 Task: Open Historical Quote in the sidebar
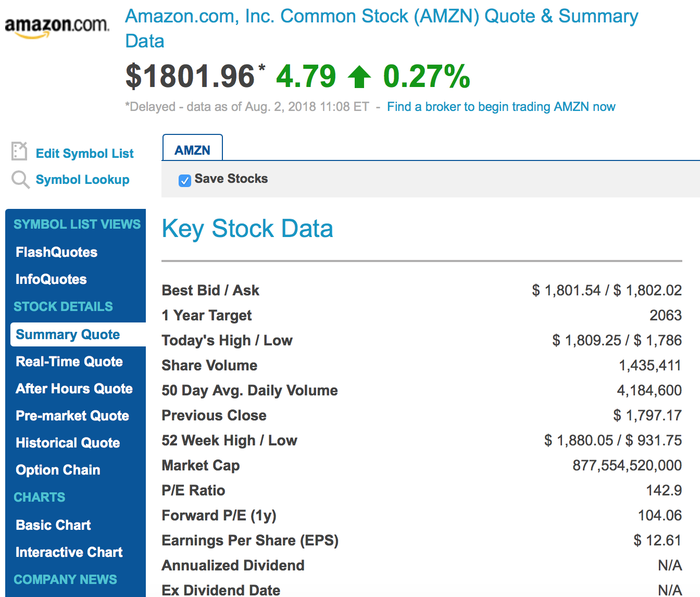68,443
